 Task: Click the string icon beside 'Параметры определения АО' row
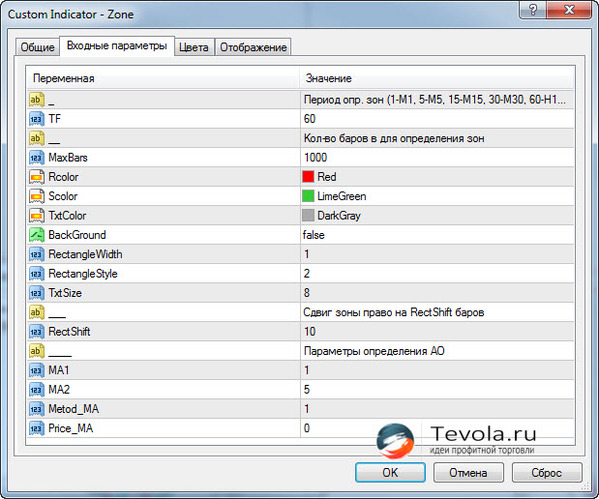coord(36,351)
